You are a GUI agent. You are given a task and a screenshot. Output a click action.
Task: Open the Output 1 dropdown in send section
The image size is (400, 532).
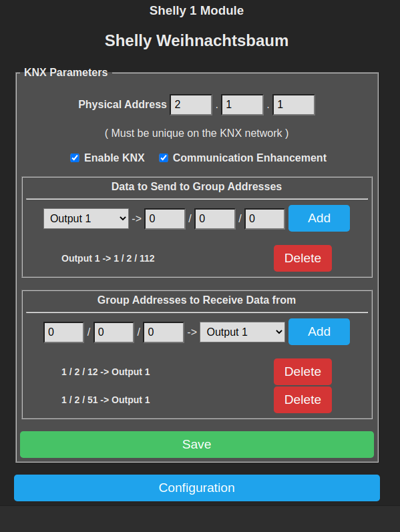point(86,218)
